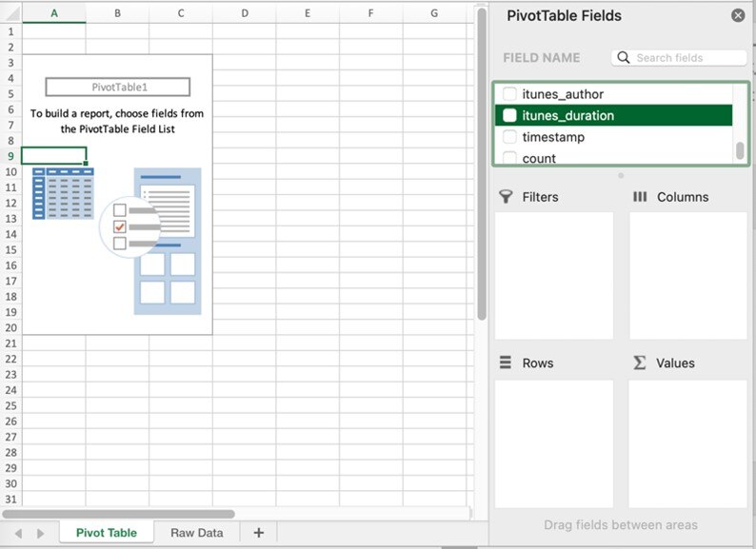Check the itunes_duration field checkbox
This screenshot has width=756, height=549.
[509, 115]
